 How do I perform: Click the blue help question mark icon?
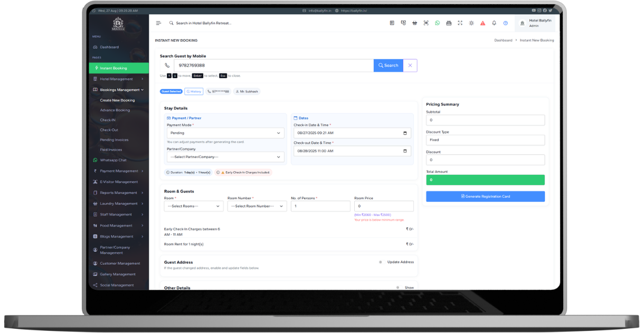pos(505,23)
